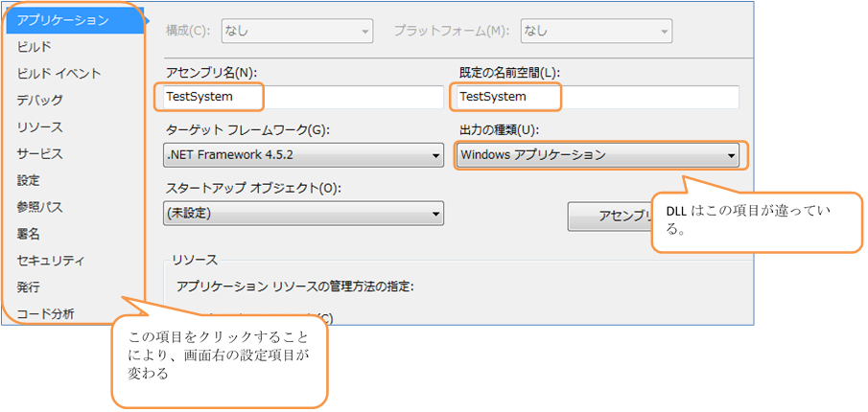Open the ターゲット フレームワーク dropdown
The width and height of the screenshot is (868, 412).
pos(303,155)
